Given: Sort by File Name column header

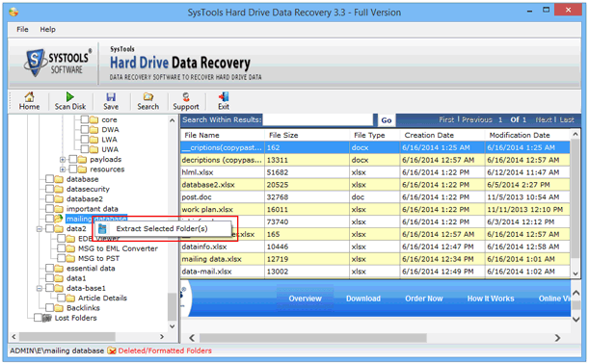Looking at the screenshot, I should (222, 135).
